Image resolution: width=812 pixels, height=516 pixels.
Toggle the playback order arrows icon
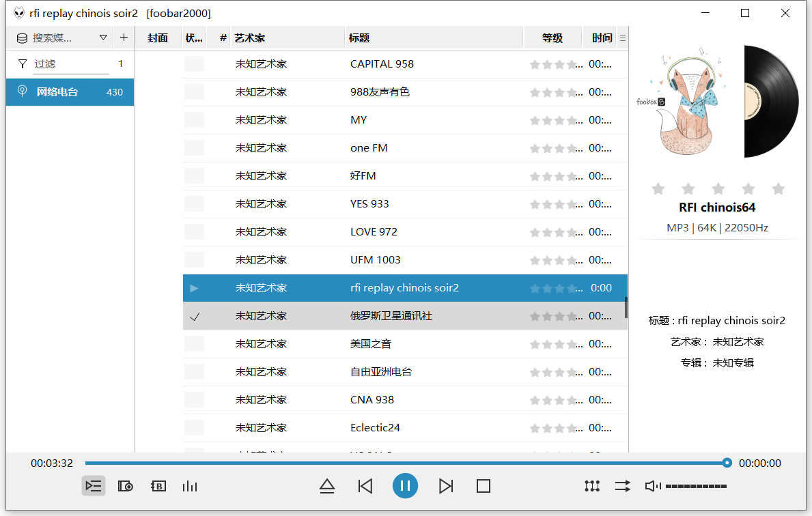coord(622,486)
